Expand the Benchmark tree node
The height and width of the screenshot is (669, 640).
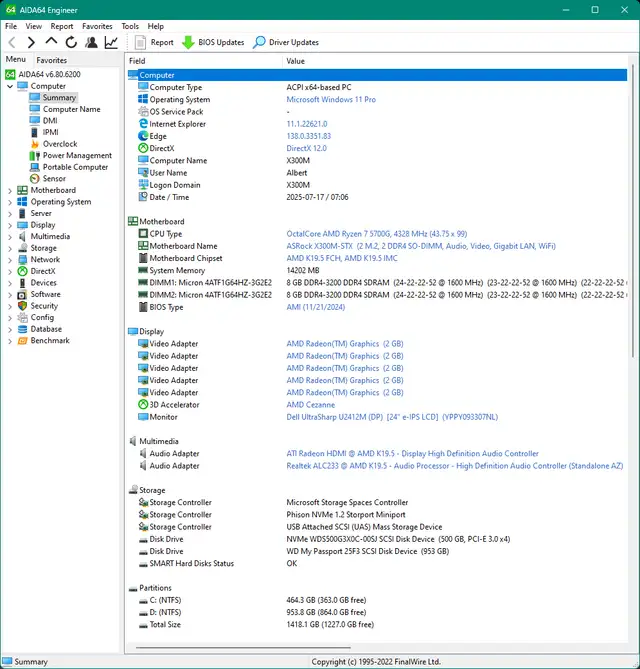point(10,340)
